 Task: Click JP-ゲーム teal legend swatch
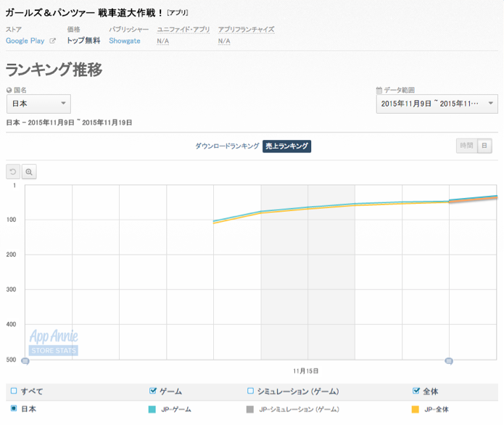152,409
